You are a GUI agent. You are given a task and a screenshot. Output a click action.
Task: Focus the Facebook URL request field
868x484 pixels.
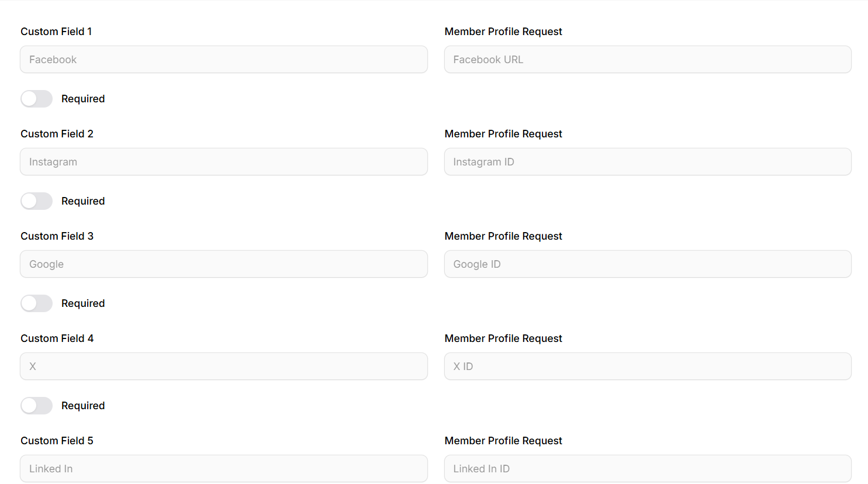[648, 60]
